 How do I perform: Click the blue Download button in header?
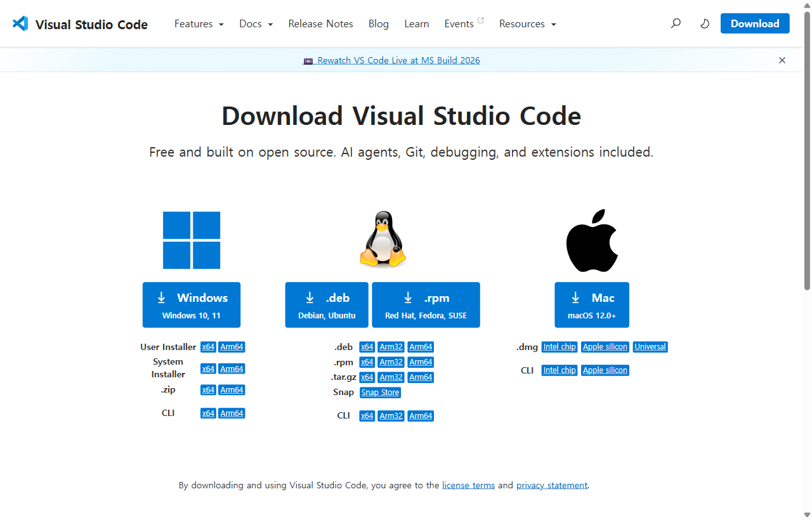(x=755, y=23)
